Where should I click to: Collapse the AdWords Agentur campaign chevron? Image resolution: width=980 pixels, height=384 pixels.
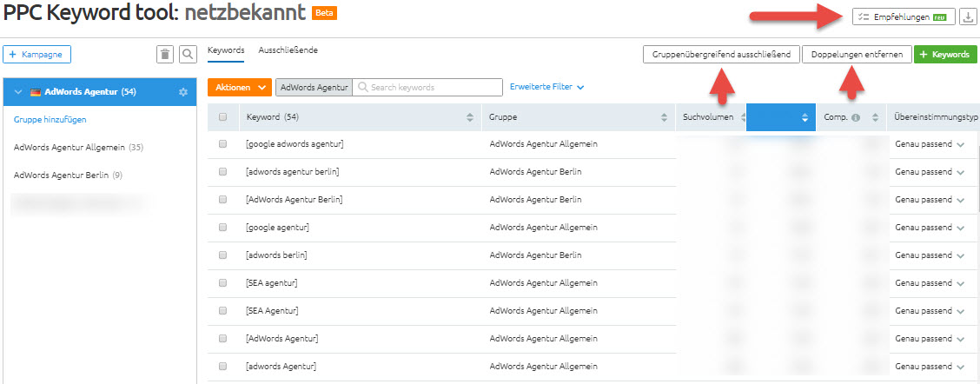pyautogui.click(x=18, y=92)
